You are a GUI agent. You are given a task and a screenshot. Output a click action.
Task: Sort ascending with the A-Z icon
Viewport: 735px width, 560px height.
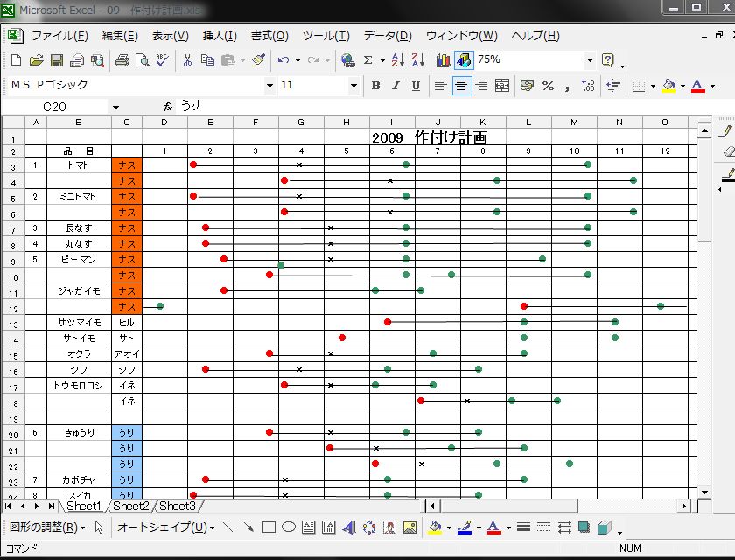point(397,60)
